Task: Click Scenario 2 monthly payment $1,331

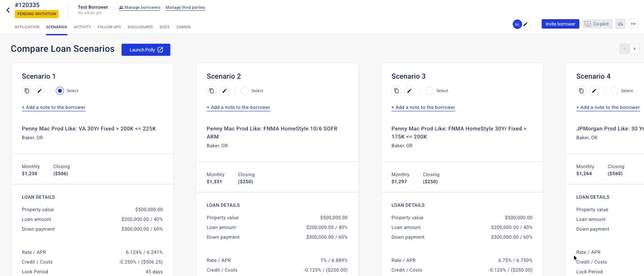Action: coord(214,182)
